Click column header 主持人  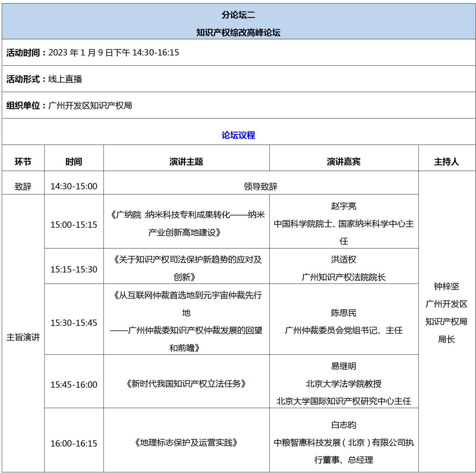point(447,162)
